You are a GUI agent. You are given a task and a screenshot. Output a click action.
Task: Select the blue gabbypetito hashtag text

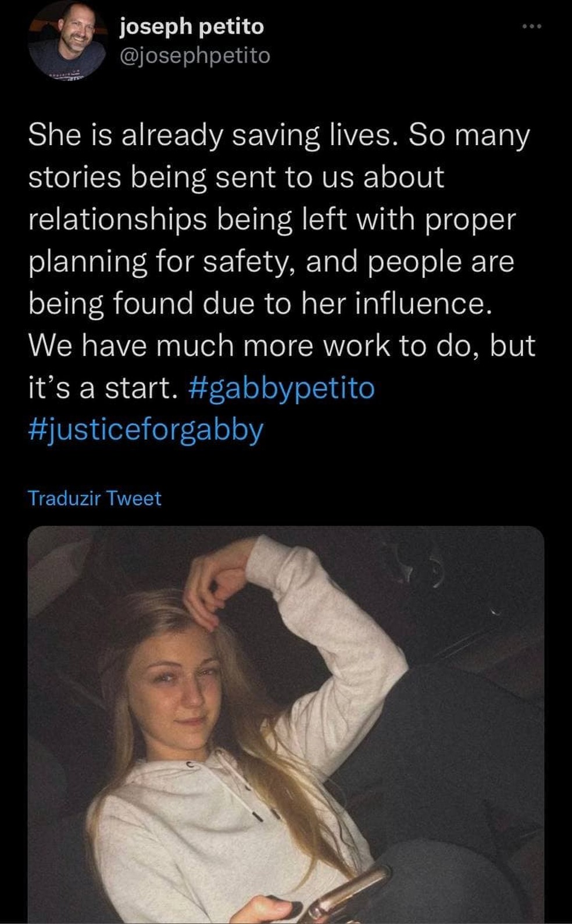(x=282, y=388)
